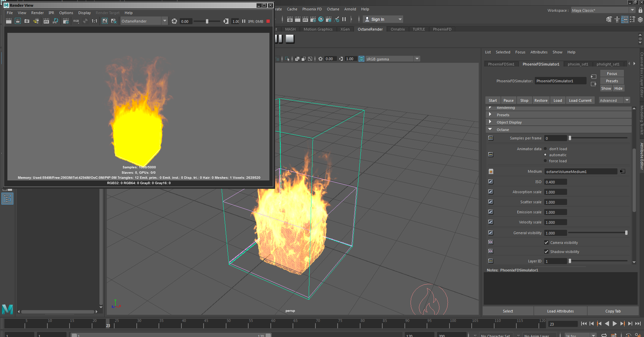Pause the IPR render in Render View
Viewport: 644px width, 337px height.
pos(244,21)
